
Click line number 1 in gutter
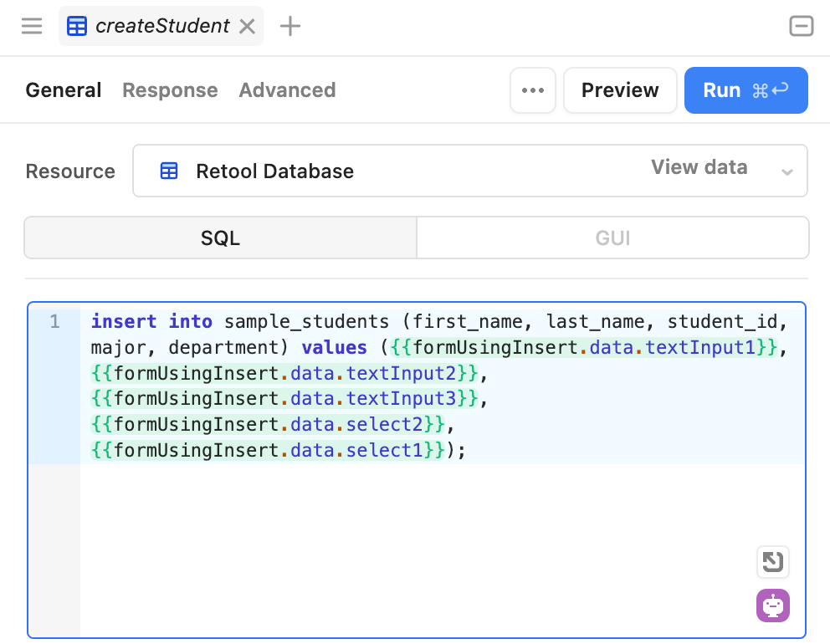click(x=54, y=321)
